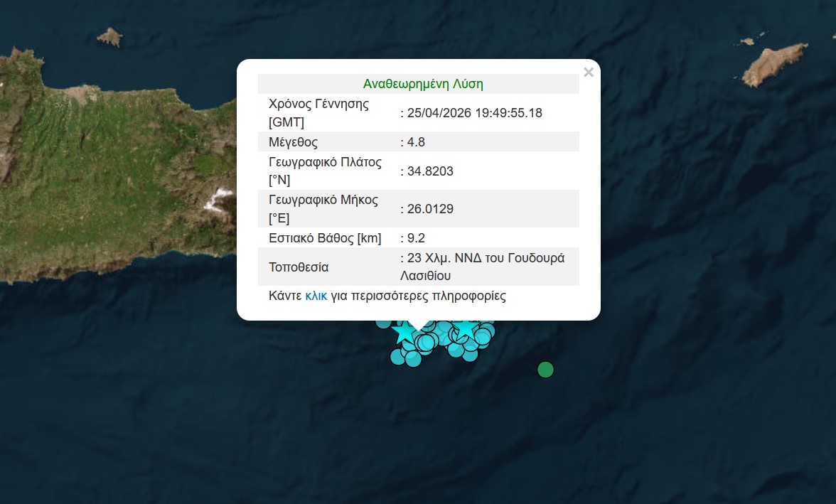This screenshot has height=504, width=836.
Task: Click the 'Μέγεθος' row label
Action: (293, 141)
